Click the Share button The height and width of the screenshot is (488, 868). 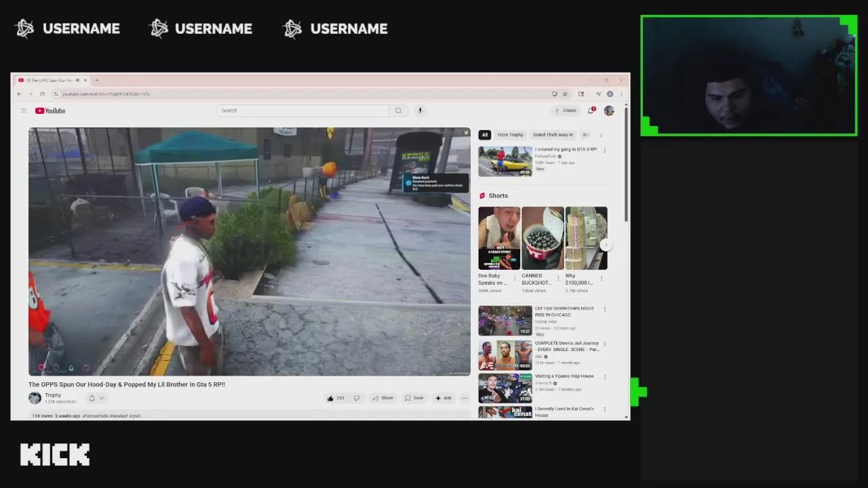tap(383, 398)
